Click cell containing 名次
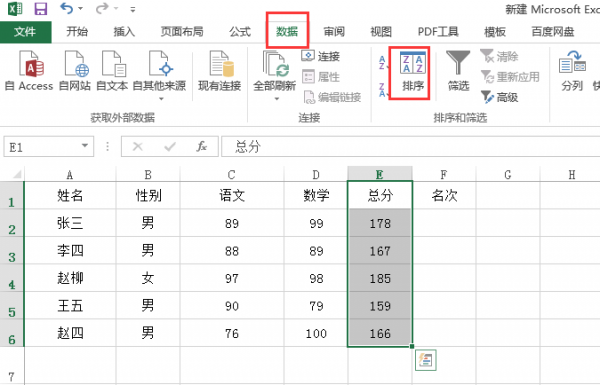The width and height of the screenshot is (600, 385). [x=444, y=195]
